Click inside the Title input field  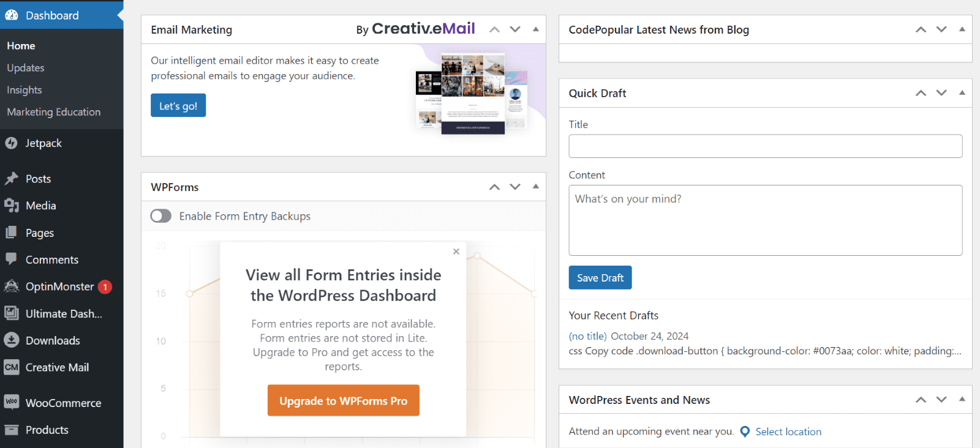(764, 146)
